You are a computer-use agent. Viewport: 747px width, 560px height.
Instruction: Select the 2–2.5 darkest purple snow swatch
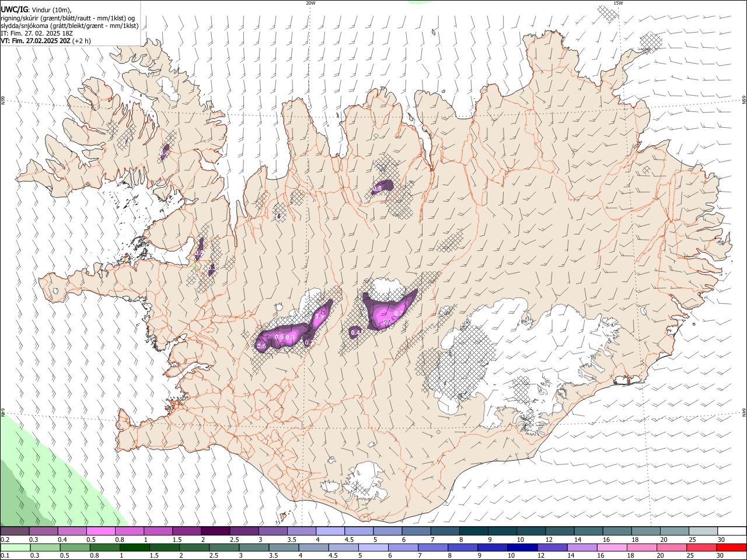pyautogui.click(x=217, y=531)
